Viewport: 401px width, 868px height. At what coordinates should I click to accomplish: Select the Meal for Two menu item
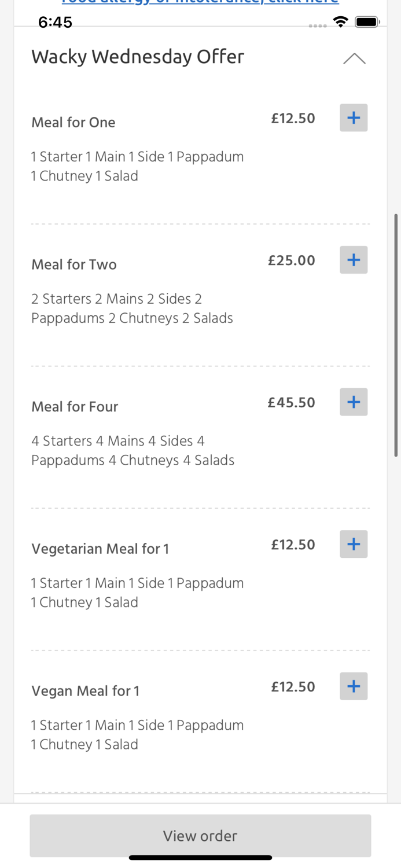[x=73, y=264]
